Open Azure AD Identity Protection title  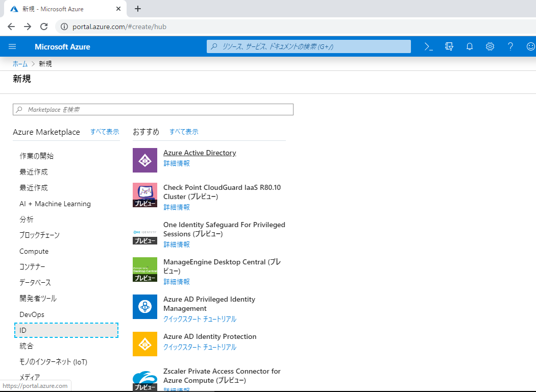click(210, 337)
